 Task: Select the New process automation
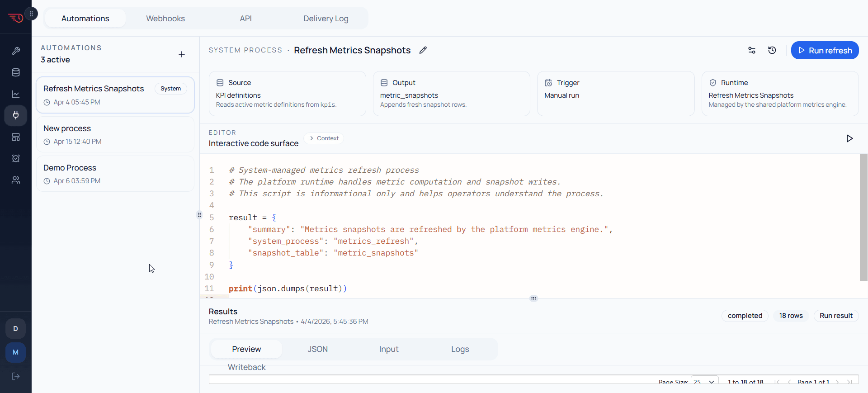tap(115, 134)
